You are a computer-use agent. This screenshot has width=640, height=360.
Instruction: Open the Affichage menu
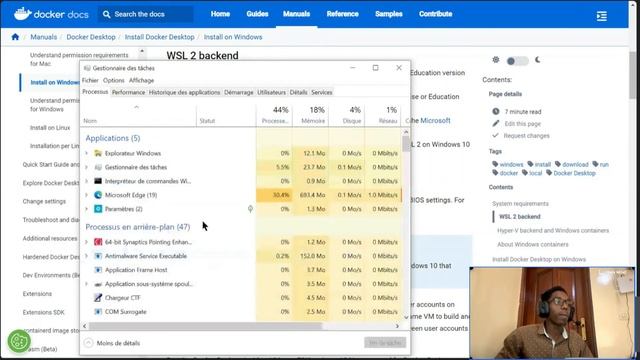[x=141, y=80]
